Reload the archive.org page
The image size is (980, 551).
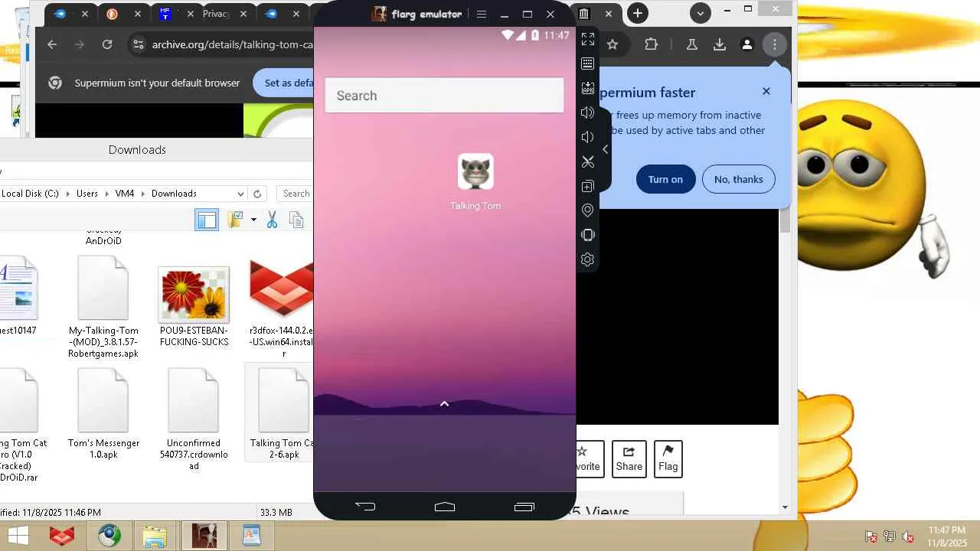pos(107,44)
